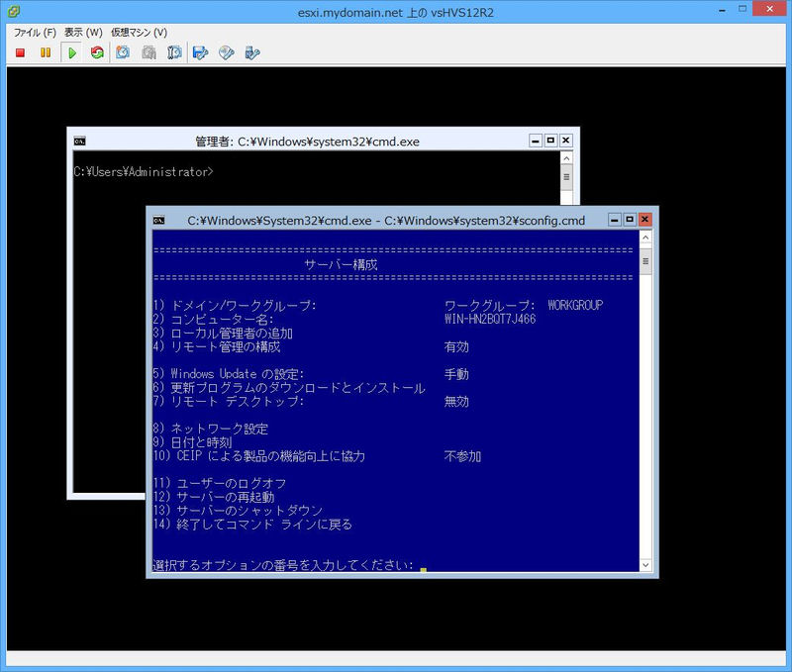Maximize the Administrator cmd.exe window
The width and height of the screenshot is (792, 672).
[x=550, y=141]
